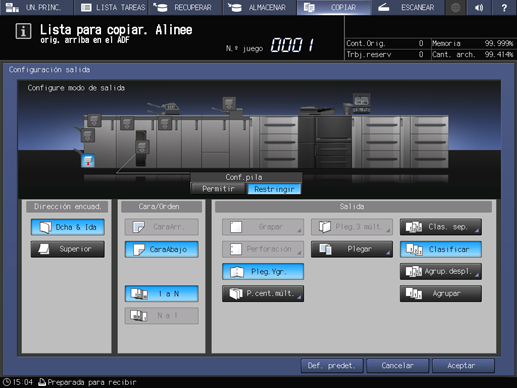Open the Clas. sep. sort options
The height and width of the screenshot is (388, 517).
pos(441,227)
